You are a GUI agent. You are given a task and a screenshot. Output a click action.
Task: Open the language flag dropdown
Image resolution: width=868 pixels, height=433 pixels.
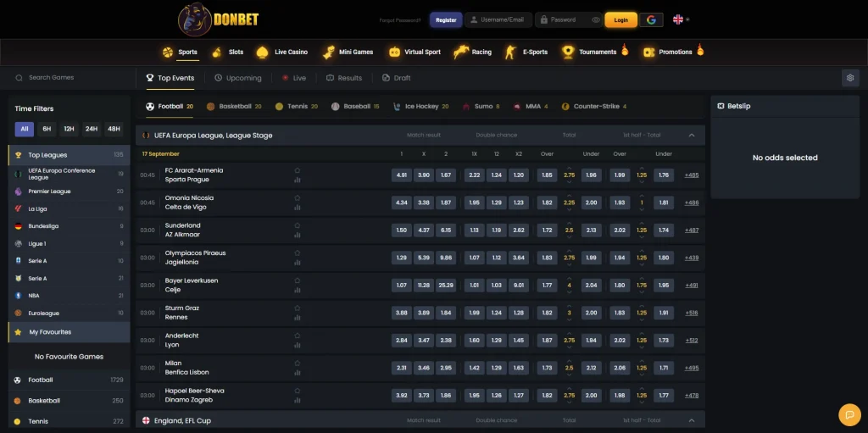(x=681, y=20)
